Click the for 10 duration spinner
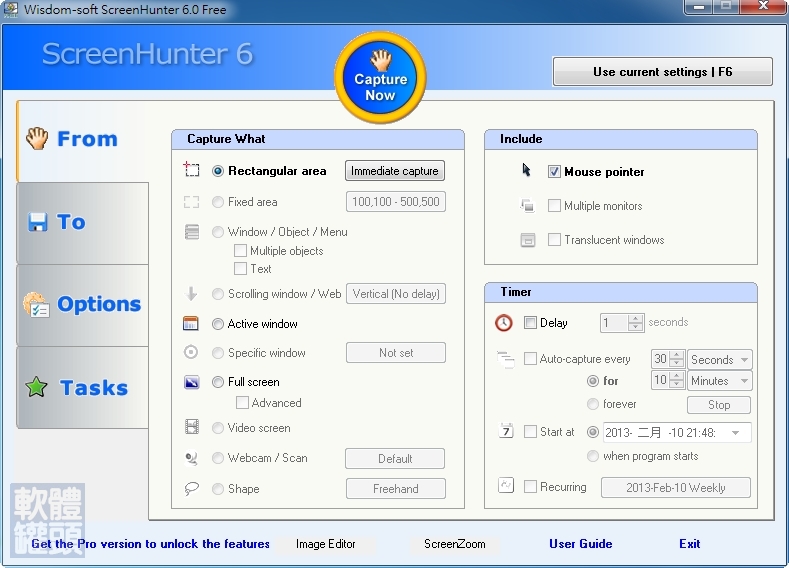Screen dimensions: 789x568 coord(677,380)
